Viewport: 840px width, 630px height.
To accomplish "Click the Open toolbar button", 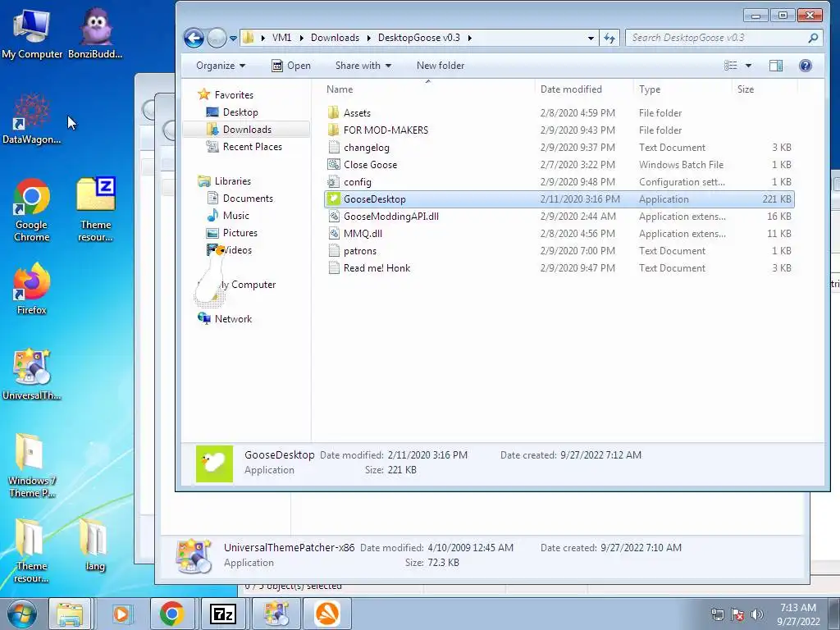I will coord(291,66).
